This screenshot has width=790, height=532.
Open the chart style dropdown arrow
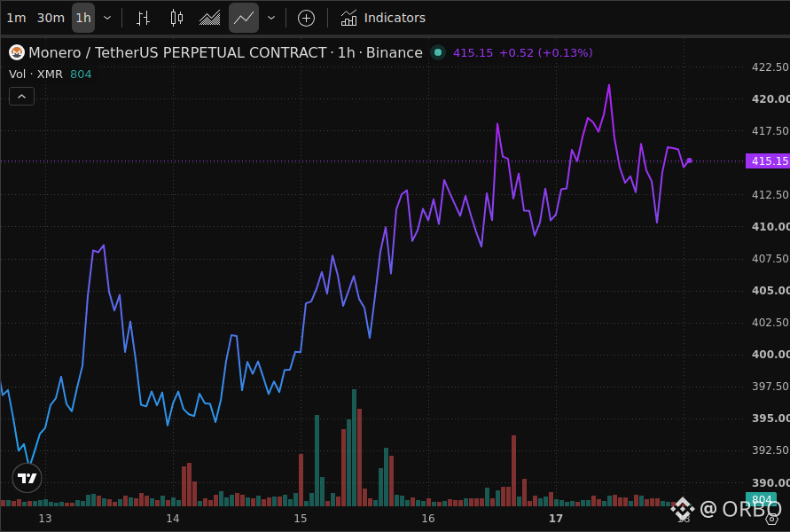(x=271, y=18)
